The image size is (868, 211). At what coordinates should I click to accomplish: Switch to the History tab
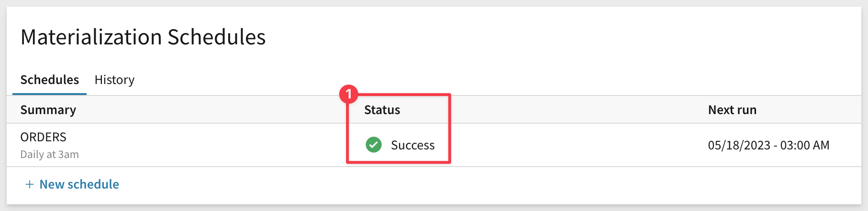pos(114,80)
